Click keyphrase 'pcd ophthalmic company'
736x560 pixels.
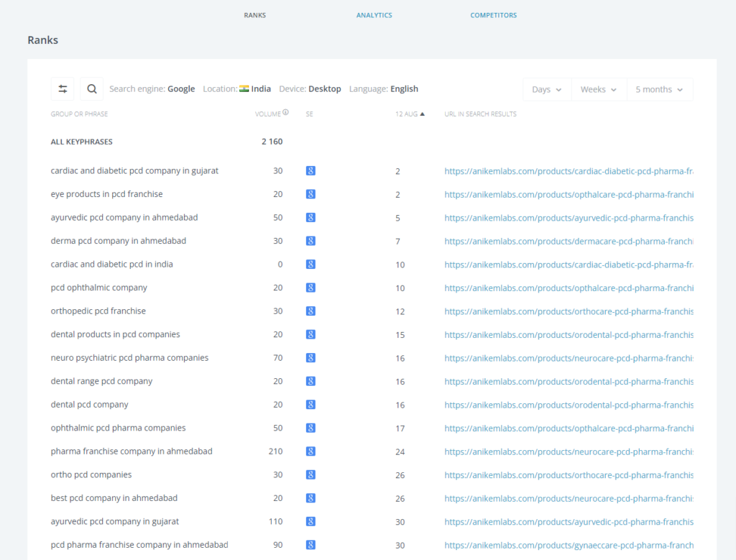click(99, 288)
